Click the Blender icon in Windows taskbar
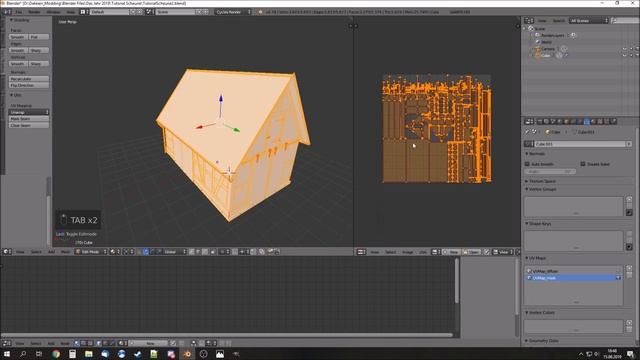Viewport: 640px width, 360px height. point(187,354)
